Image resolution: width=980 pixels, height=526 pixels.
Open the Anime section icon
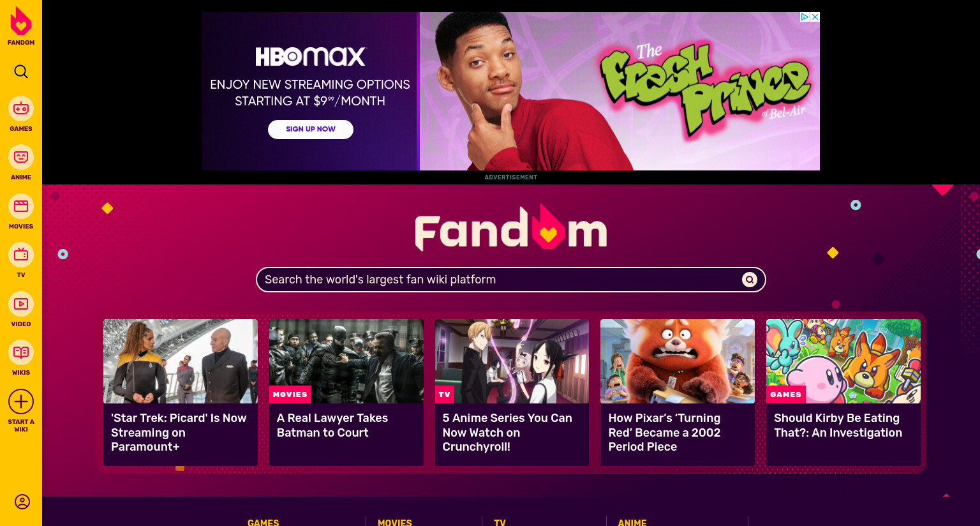click(x=21, y=157)
